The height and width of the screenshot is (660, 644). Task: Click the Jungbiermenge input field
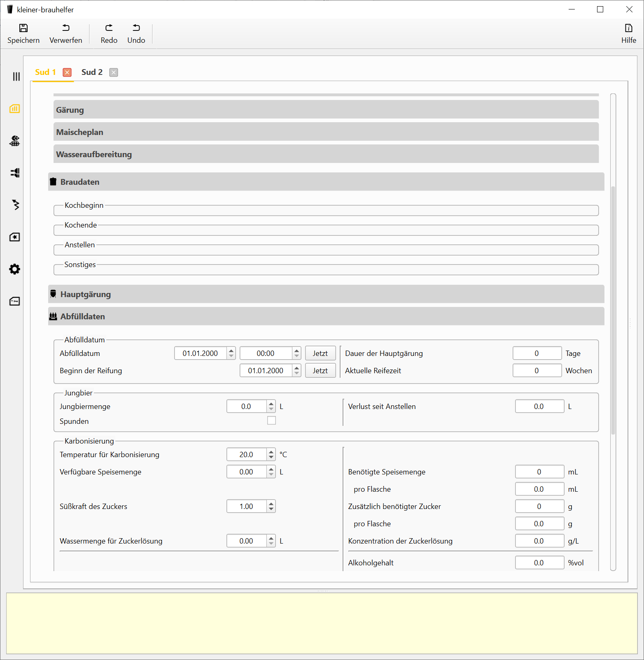click(x=246, y=407)
